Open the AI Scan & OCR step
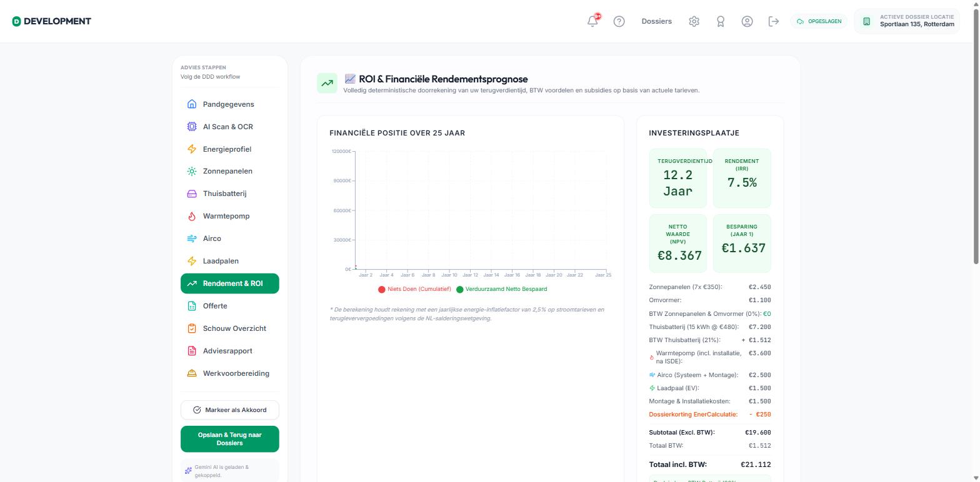980x482 pixels. click(230, 127)
